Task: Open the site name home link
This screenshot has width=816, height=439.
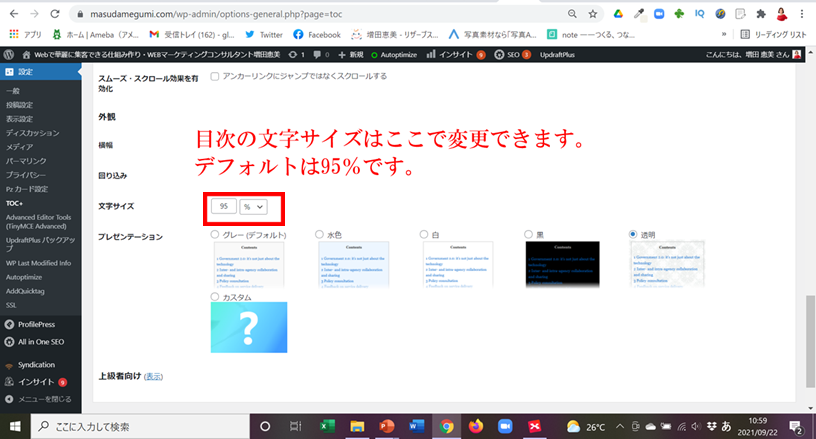Action: pos(151,55)
